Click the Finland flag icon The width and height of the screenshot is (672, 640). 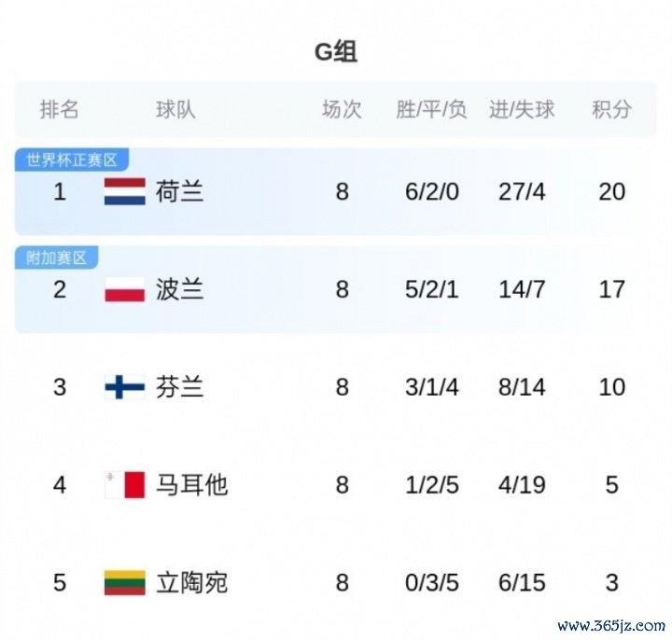(x=124, y=386)
